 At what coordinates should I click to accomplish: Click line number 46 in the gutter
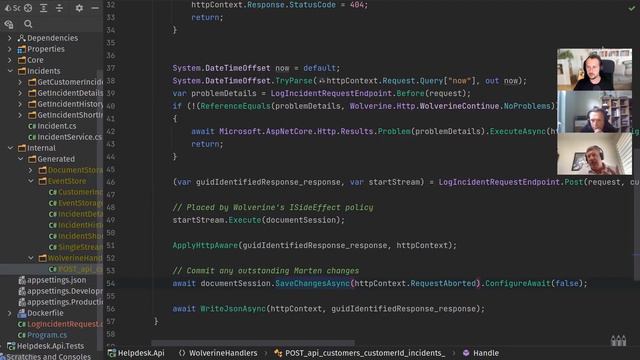pos(111,182)
